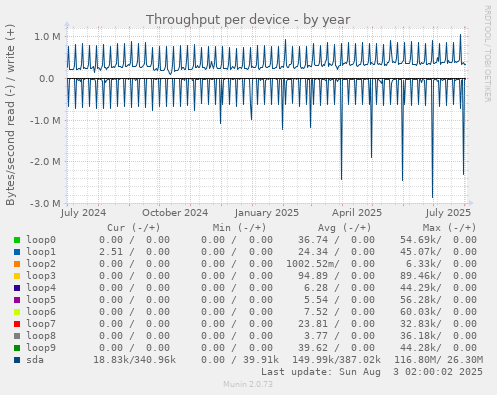Select the loop0 device label
The width and height of the screenshot is (497, 395).
[x=41, y=240]
